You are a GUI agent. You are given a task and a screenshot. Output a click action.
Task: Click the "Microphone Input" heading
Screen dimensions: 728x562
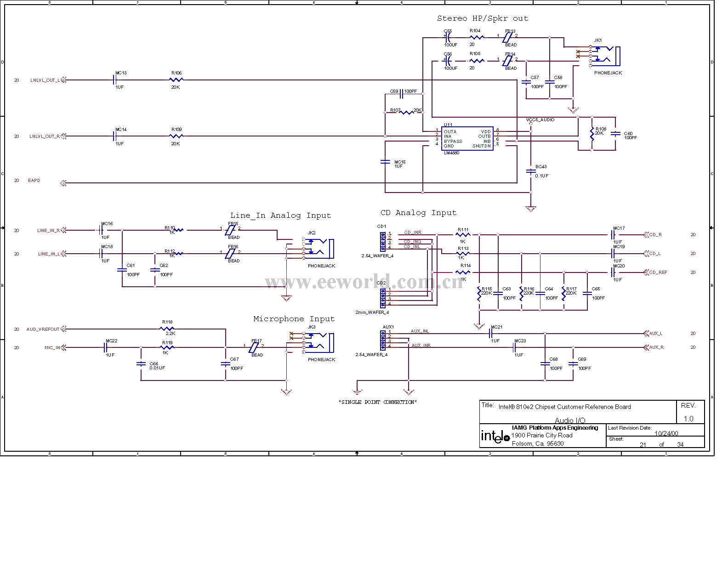click(x=294, y=319)
